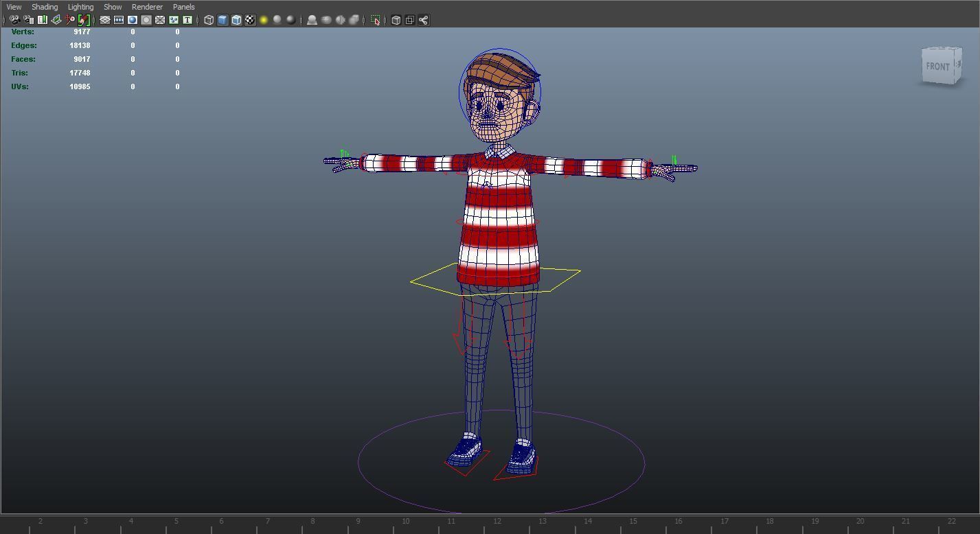Image resolution: width=980 pixels, height=534 pixels.
Task: Click the FRONT face of the view cube
Action: click(937, 67)
